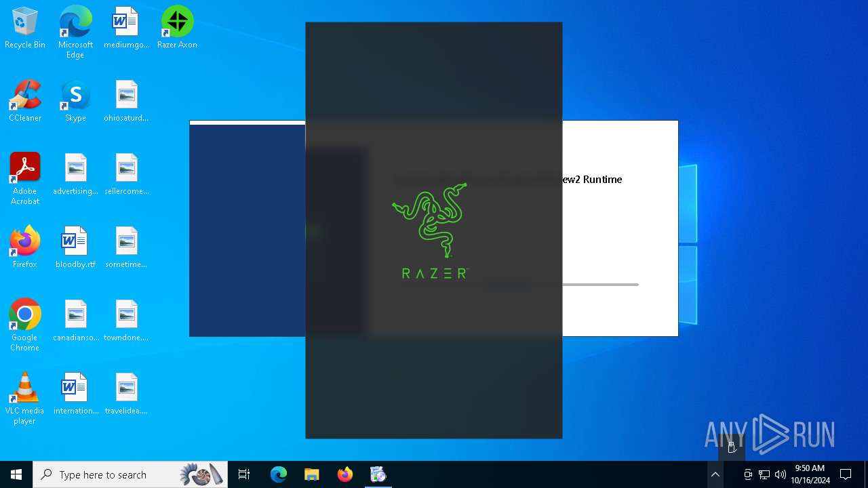Open the Razer Axon desktop shortcut
868x488 pixels.
pyautogui.click(x=177, y=28)
